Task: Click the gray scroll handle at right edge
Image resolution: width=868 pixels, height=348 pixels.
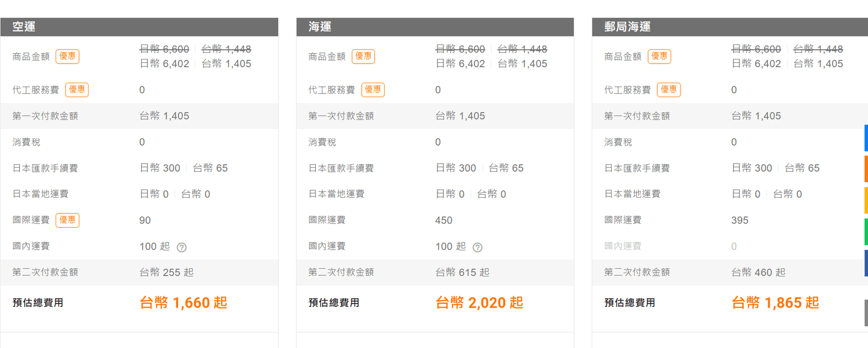Action: click(x=866, y=313)
